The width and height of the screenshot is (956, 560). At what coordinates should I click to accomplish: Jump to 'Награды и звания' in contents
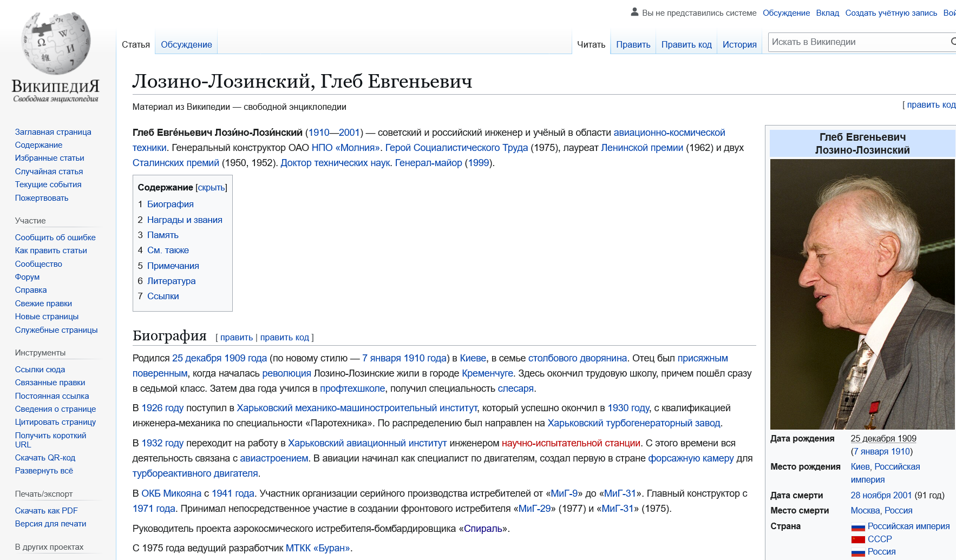tap(185, 220)
